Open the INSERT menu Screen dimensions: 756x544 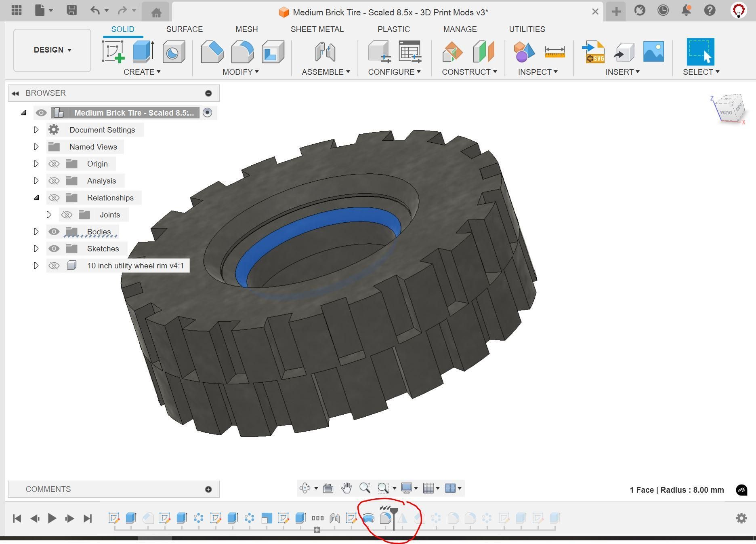coord(622,72)
